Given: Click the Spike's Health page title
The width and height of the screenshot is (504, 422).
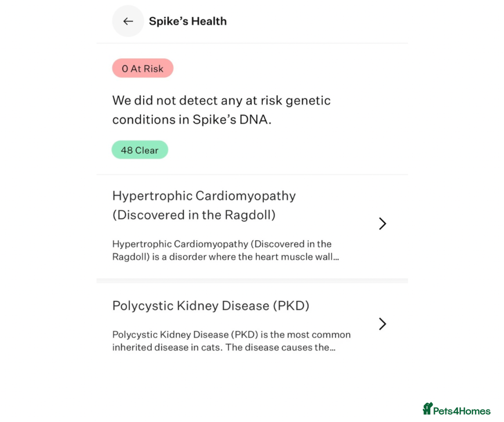Looking at the screenshot, I should [x=188, y=21].
